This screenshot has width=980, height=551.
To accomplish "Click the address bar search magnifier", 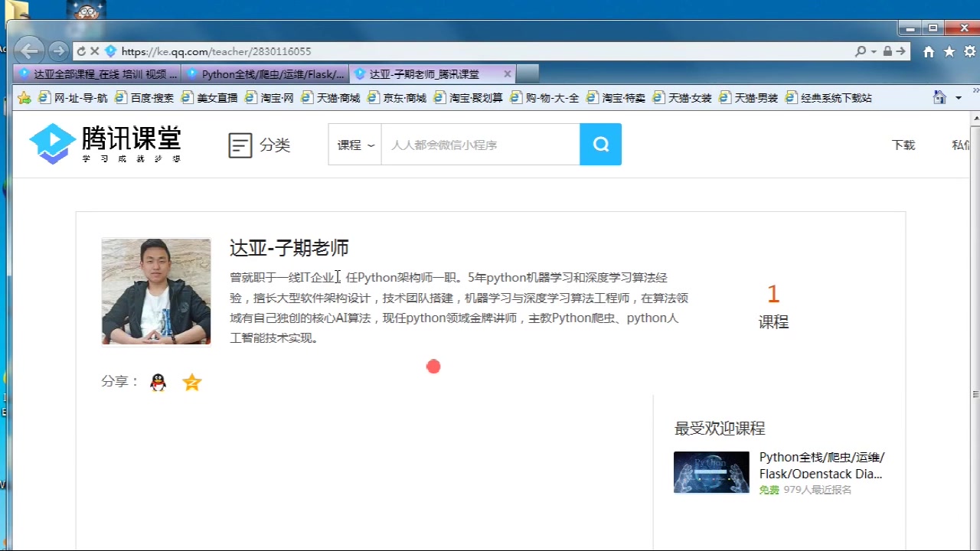I will [x=861, y=51].
